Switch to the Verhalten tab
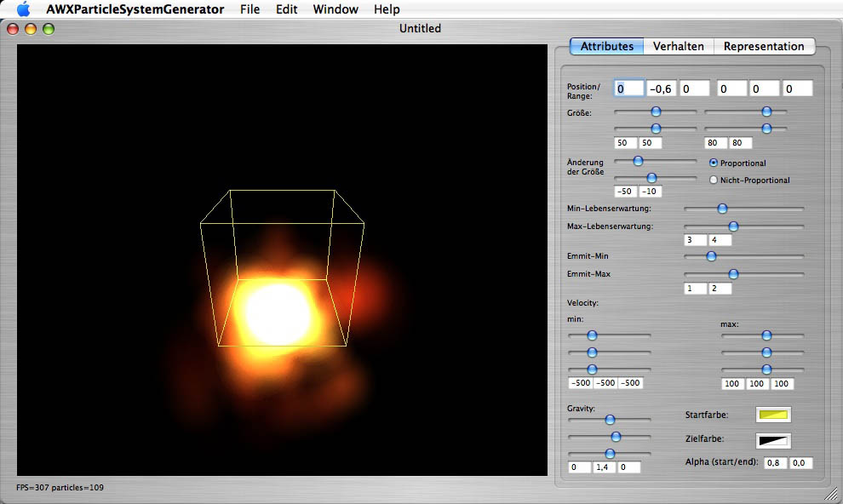843x504 pixels. click(678, 46)
